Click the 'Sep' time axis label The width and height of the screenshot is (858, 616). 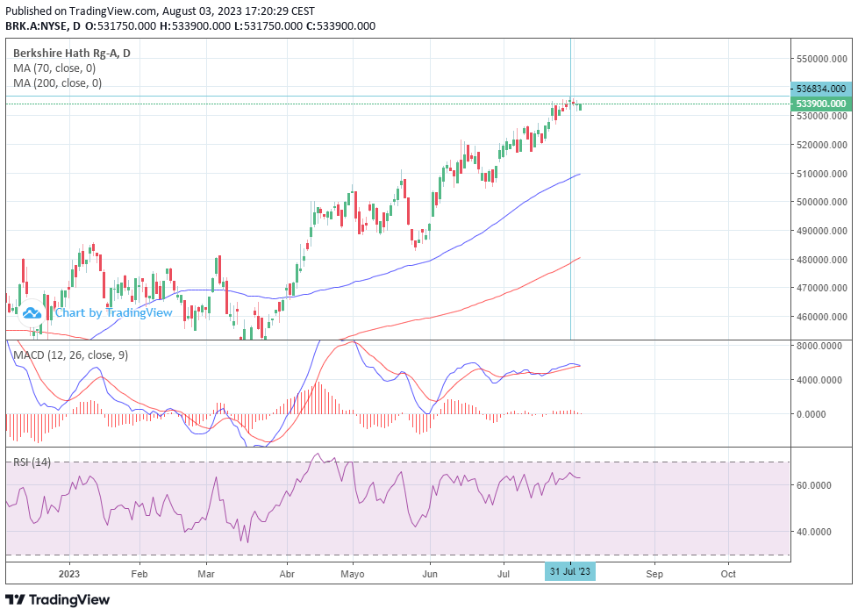pos(654,574)
